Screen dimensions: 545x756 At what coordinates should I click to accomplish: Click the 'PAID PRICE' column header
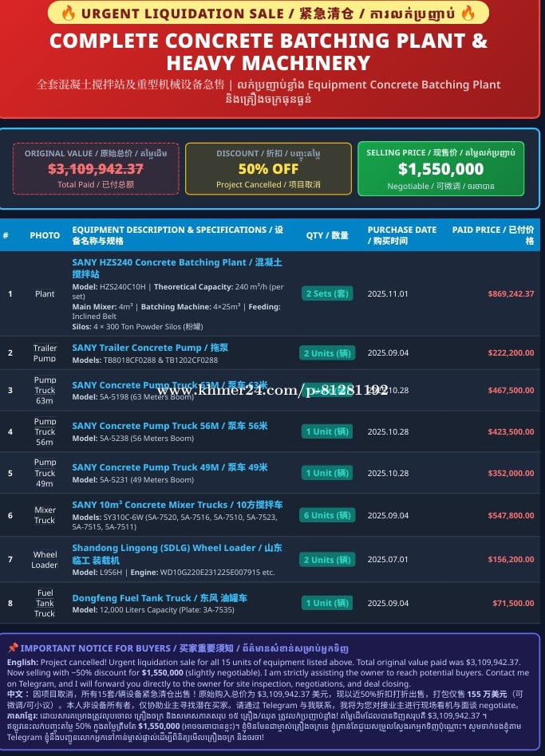(493, 234)
